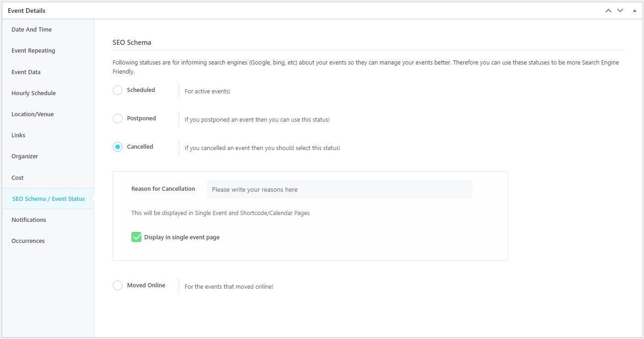Go to Hourly Schedule tab
The height and width of the screenshot is (339, 644).
(48, 93)
